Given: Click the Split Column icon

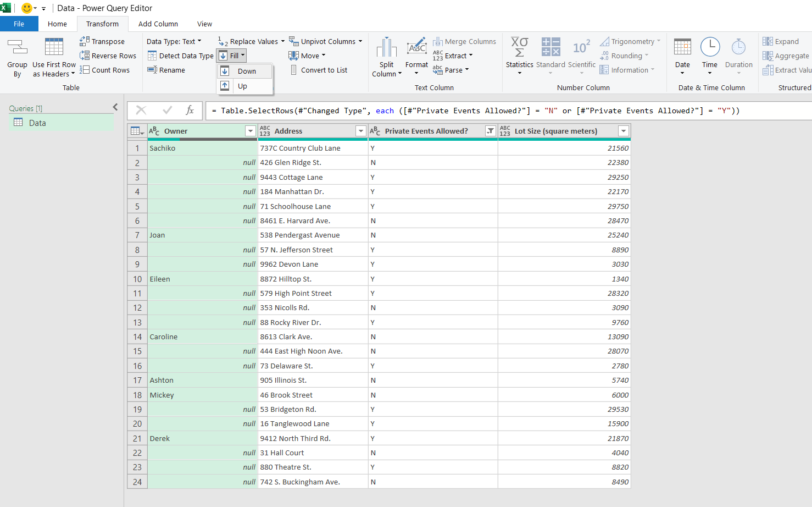Looking at the screenshot, I should tap(386, 48).
